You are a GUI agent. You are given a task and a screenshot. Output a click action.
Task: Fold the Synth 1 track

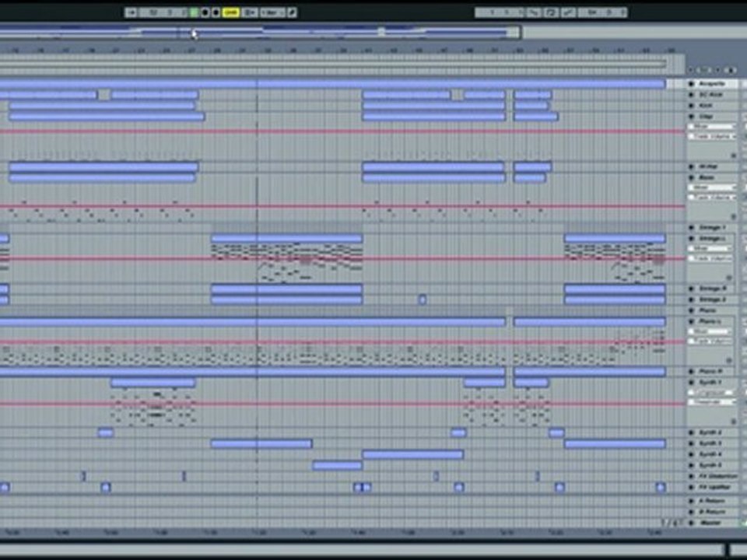point(691,383)
